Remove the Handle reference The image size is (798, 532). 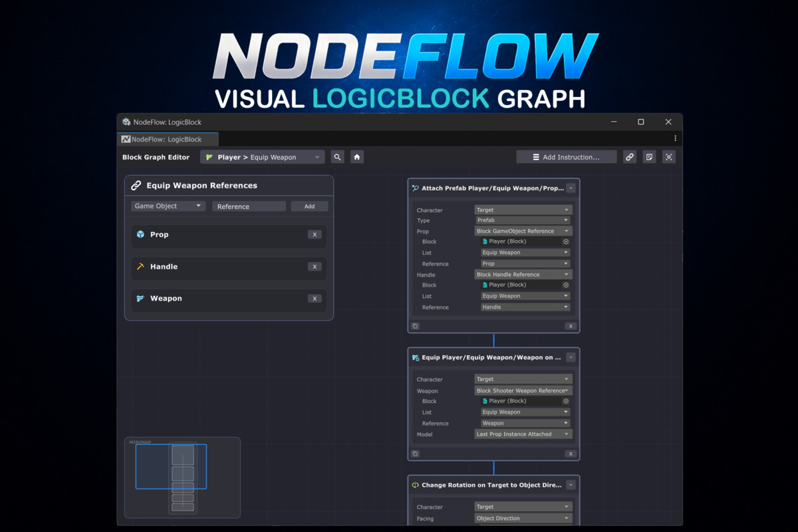pos(315,267)
